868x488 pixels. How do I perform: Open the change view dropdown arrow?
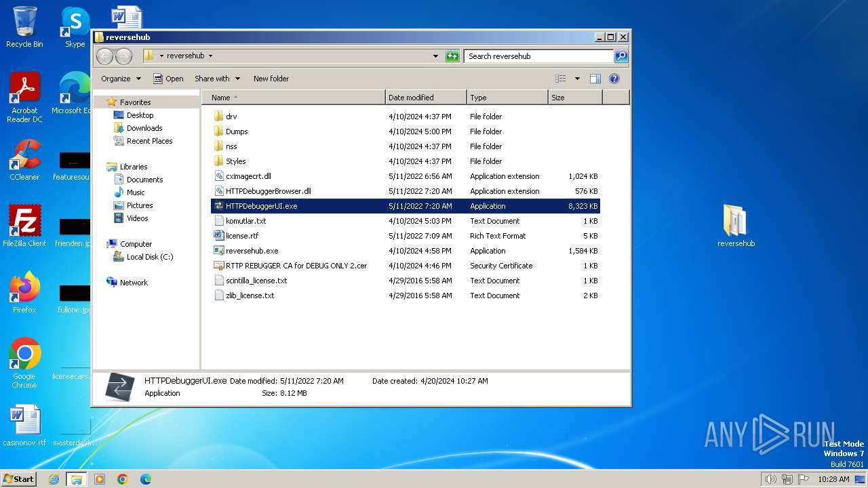click(x=577, y=79)
